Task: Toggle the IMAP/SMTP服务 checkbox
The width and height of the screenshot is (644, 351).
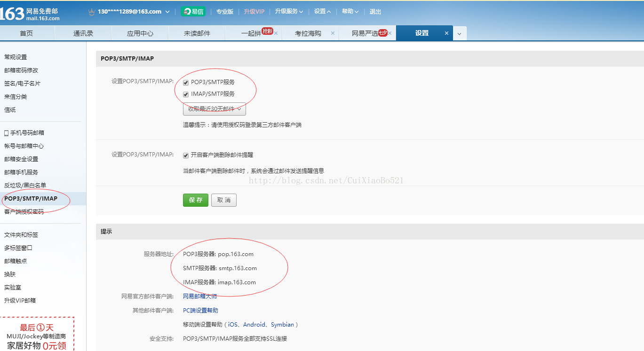Action: click(x=186, y=94)
